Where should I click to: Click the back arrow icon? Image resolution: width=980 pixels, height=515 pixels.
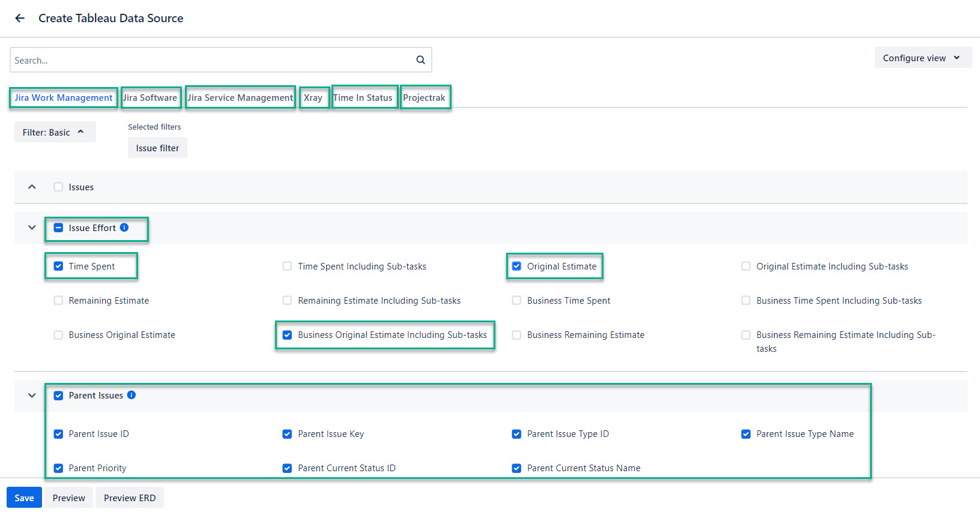point(20,18)
